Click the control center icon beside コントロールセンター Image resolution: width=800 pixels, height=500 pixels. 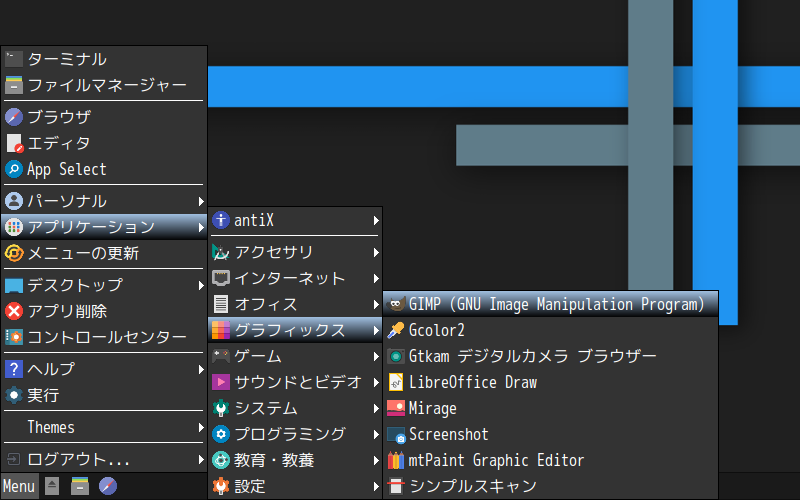pyautogui.click(x=14, y=337)
